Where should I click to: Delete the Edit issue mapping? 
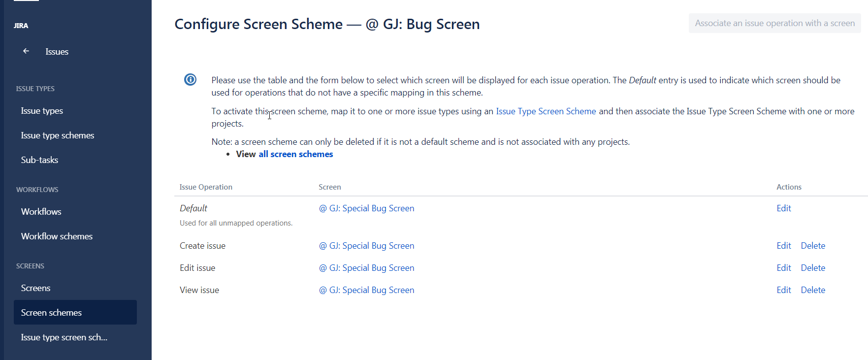[813, 268]
